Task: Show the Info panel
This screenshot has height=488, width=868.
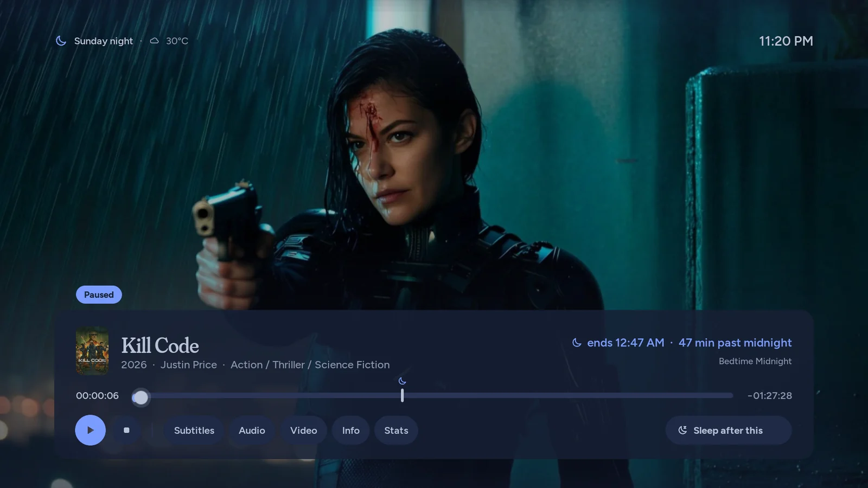Action: [x=350, y=430]
